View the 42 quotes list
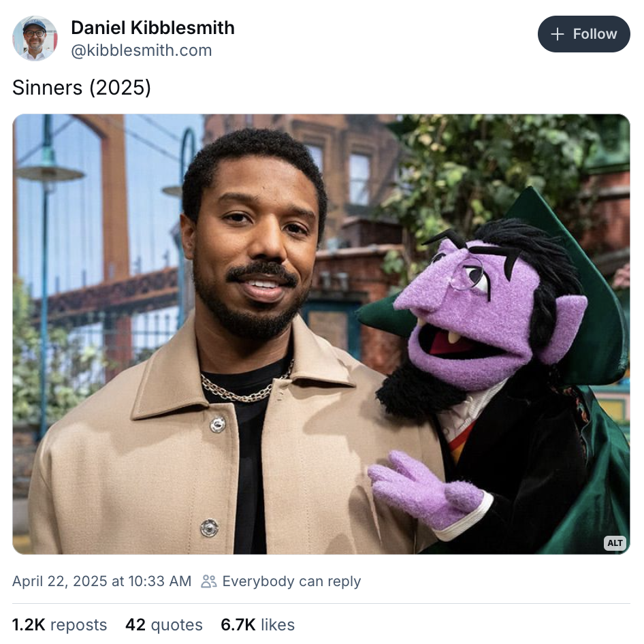The image size is (644, 644). coord(164,625)
